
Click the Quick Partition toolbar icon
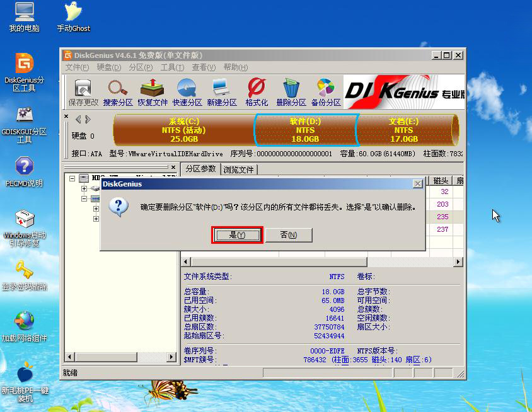coord(187,92)
